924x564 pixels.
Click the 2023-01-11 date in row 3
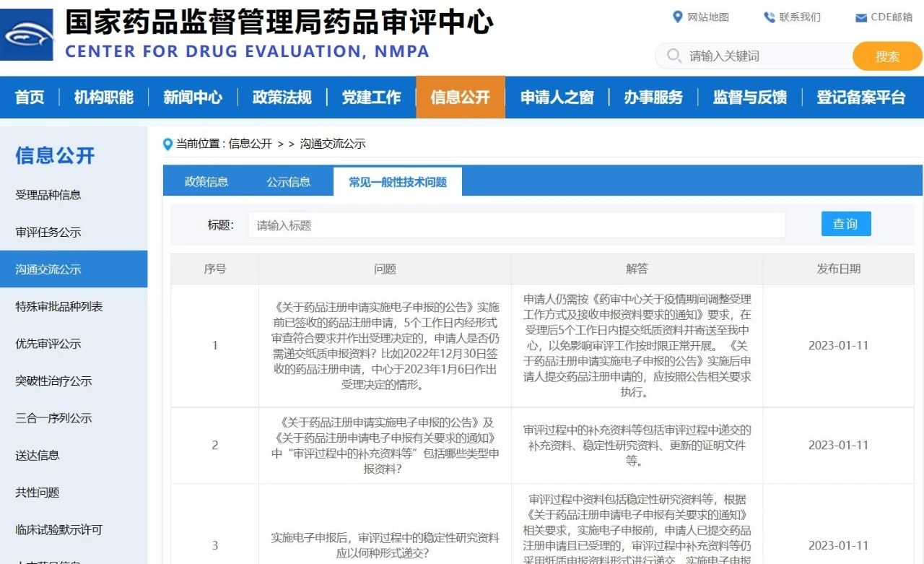tap(839, 546)
